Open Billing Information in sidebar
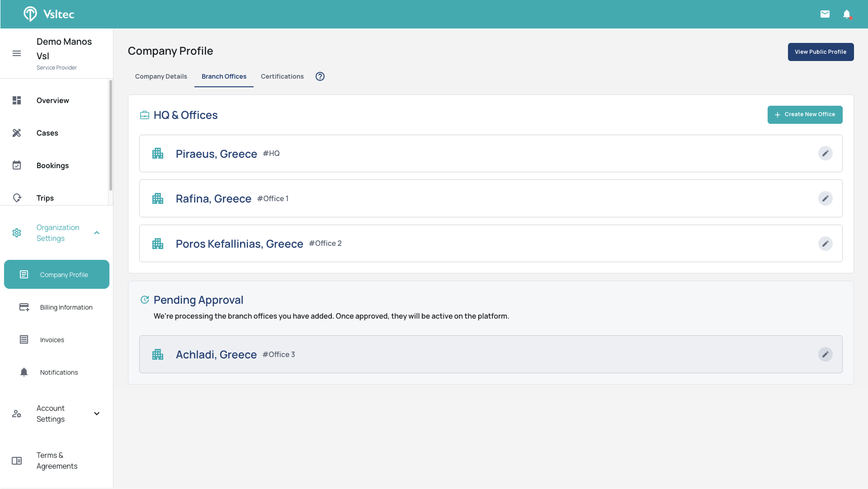868x489 pixels. click(66, 307)
